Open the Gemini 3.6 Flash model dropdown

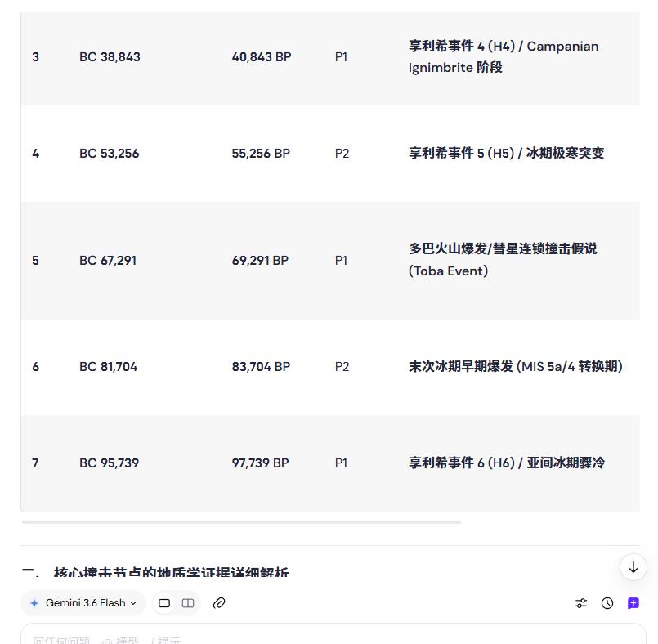[83, 603]
